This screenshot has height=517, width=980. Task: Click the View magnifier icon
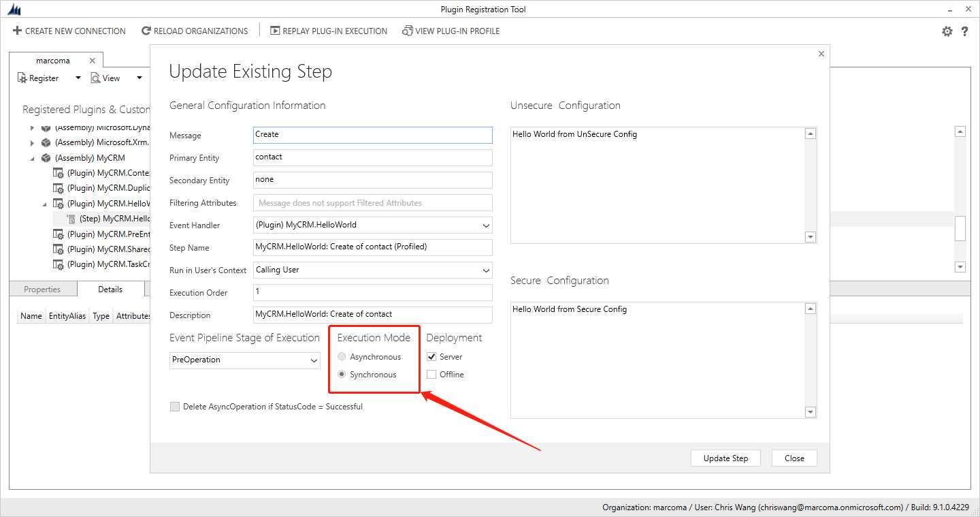(x=95, y=78)
